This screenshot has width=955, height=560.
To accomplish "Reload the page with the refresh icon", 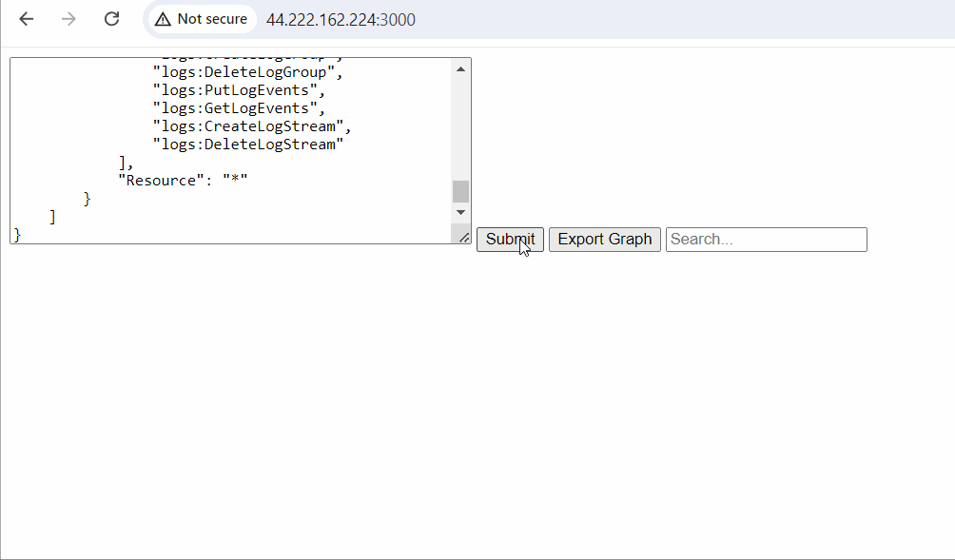I will coord(111,19).
